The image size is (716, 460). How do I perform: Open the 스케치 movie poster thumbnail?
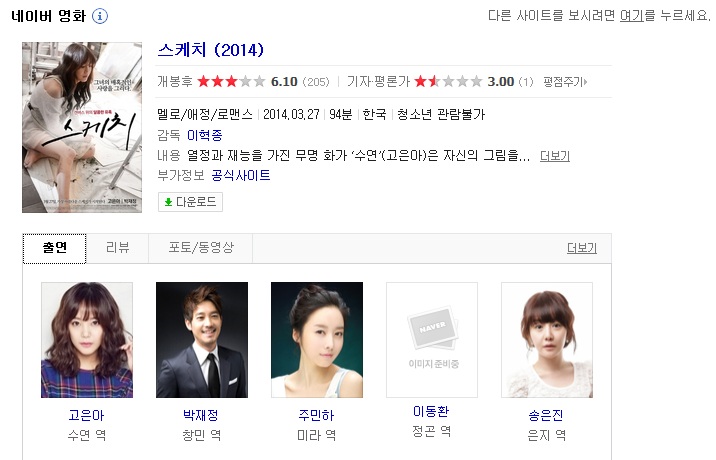pos(82,127)
